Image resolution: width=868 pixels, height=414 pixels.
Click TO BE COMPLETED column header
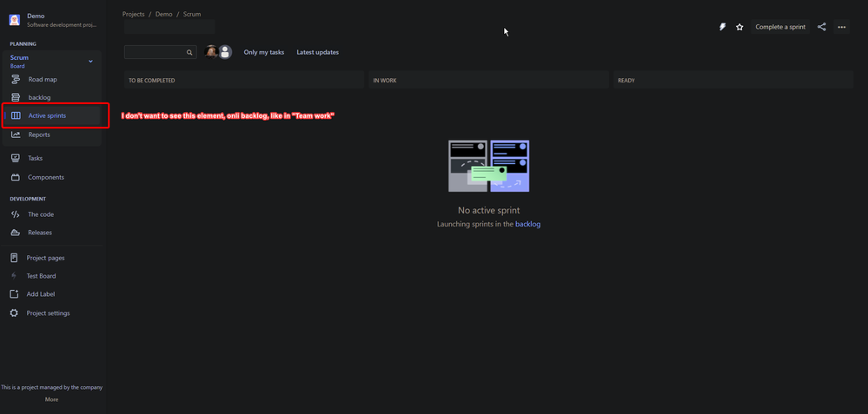tap(244, 80)
